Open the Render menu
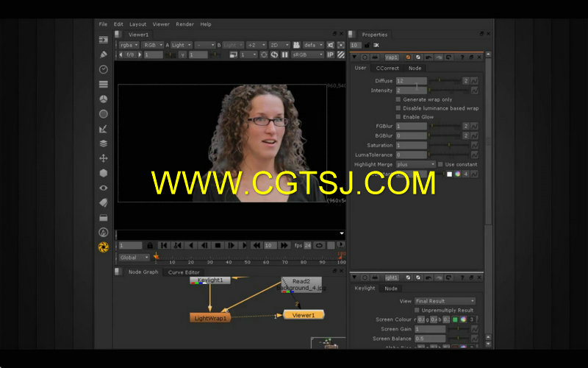588x368 pixels. click(185, 24)
